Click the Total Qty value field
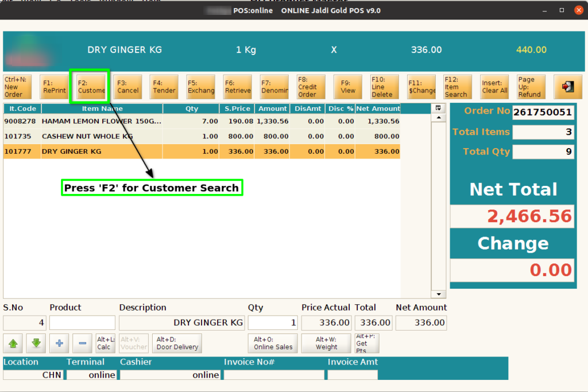The image size is (588, 392). 543,152
